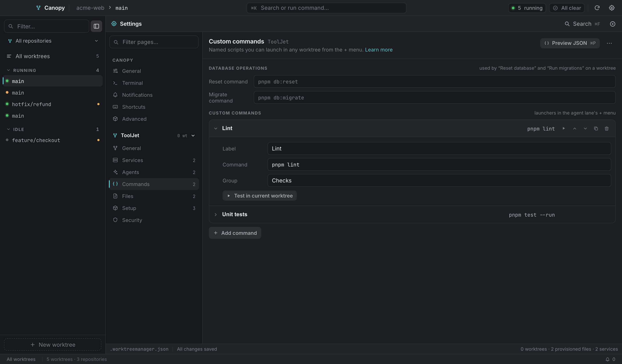This screenshot has width=622, height=364.
Task: Collapse the RUNNING worktrees group
Action: 8,70
